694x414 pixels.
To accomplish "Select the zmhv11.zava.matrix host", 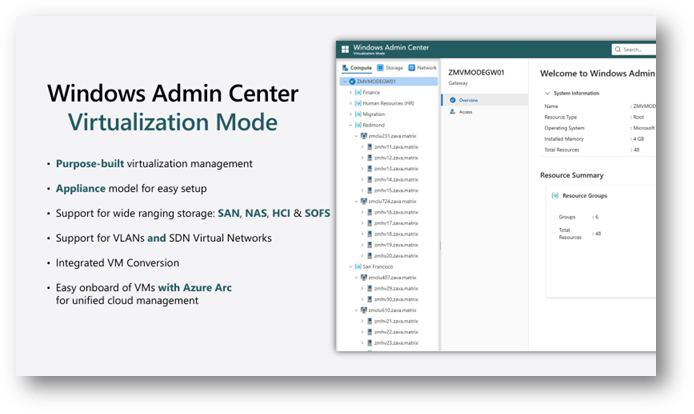I will 386,146.
